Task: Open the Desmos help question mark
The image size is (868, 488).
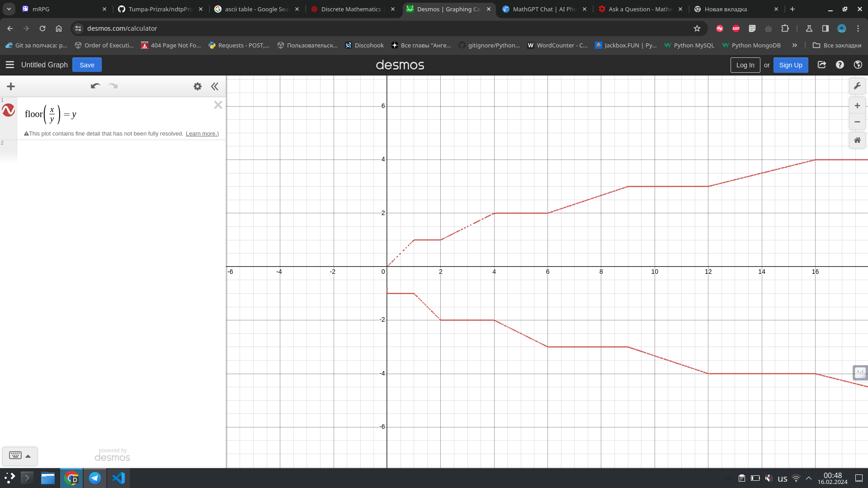Action: pos(840,65)
